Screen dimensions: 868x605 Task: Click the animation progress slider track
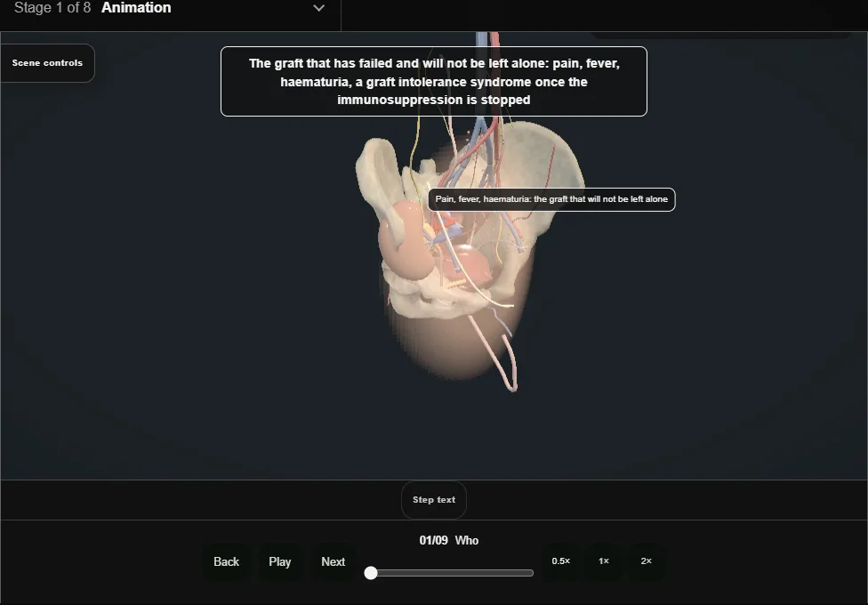point(449,573)
